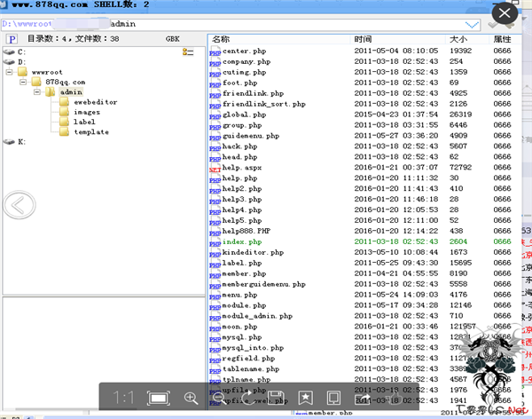Viewport: 532px width, 419px height.
Task: Fit the image to the window
Action: pos(159,399)
